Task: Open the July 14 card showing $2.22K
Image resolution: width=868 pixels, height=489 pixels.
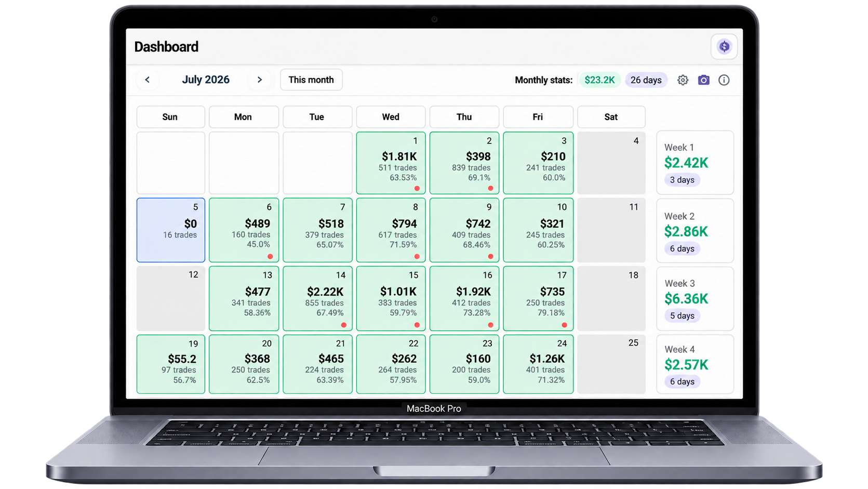Action: click(x=317, y=298)
